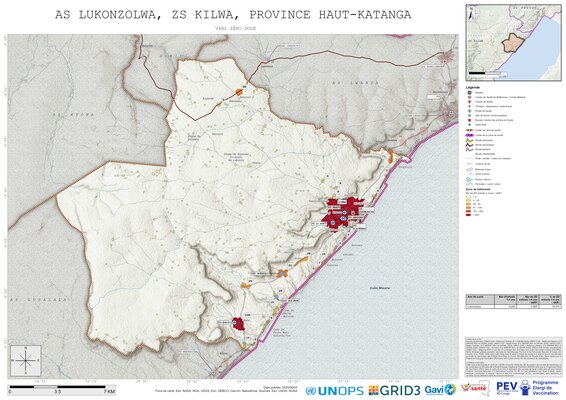
Task: Click the purple zone boundary legend symbol
Action: click(x=469, y=135)
